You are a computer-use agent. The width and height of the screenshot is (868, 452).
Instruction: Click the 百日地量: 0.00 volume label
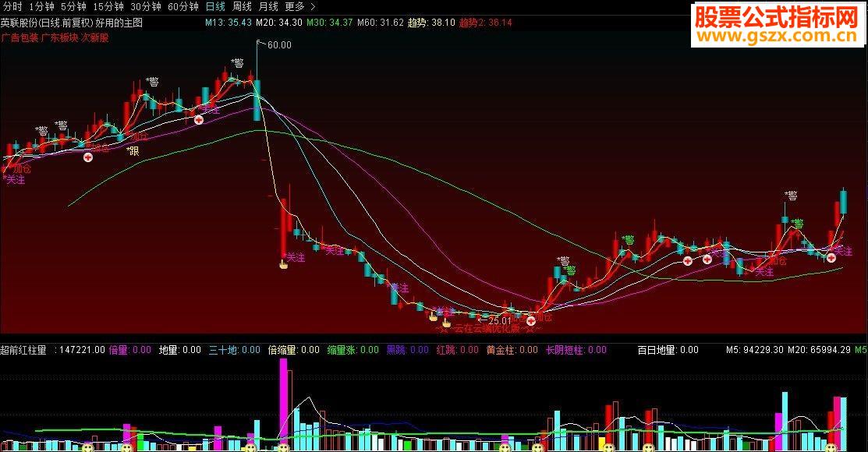click(x=668, y=350)
